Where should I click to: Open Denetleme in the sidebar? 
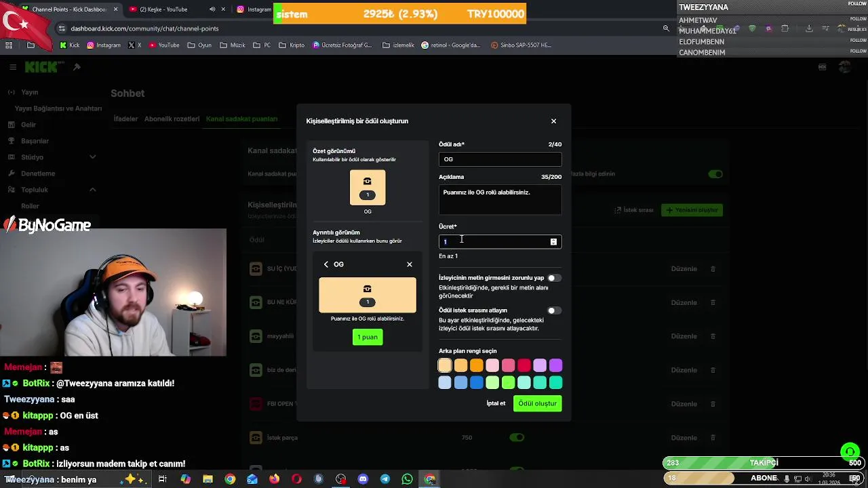(x=37, y=174)
